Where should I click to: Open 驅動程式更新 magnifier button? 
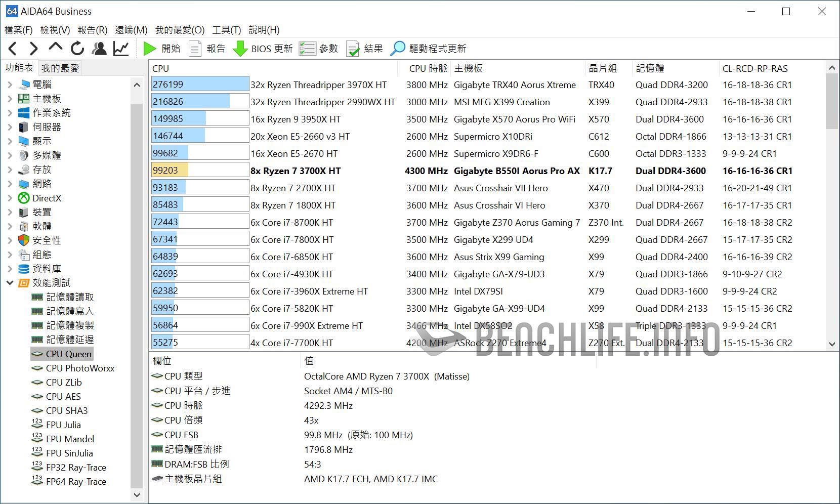coord(398,49)
